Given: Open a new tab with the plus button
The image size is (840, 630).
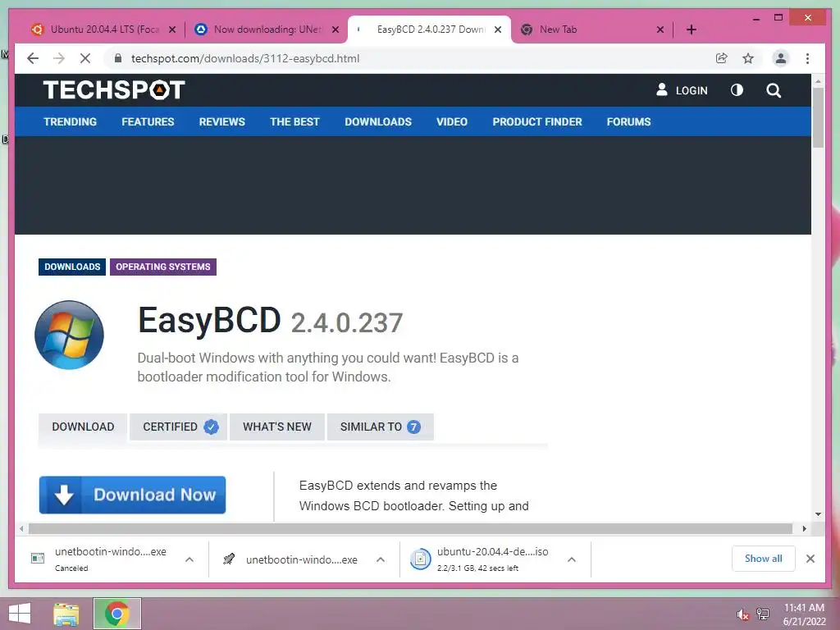Looking at the screenshot, I should coord(691,30).
